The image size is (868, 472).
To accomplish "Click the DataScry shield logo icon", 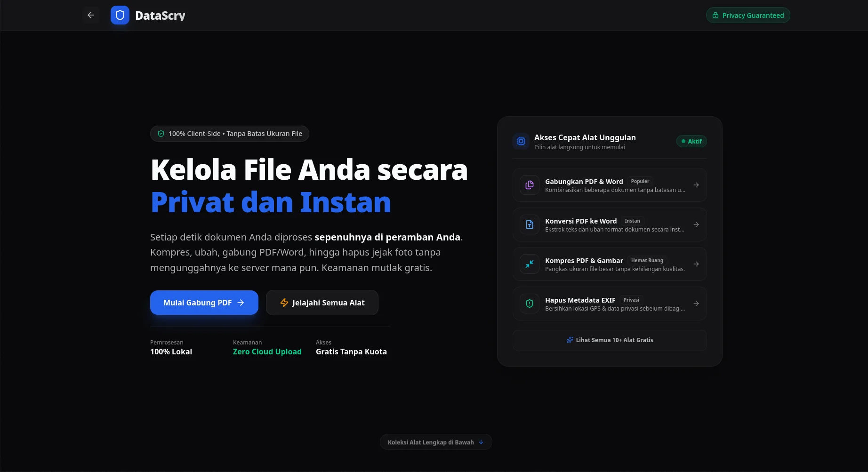I will pyautogui.click(x=120, y=15).
